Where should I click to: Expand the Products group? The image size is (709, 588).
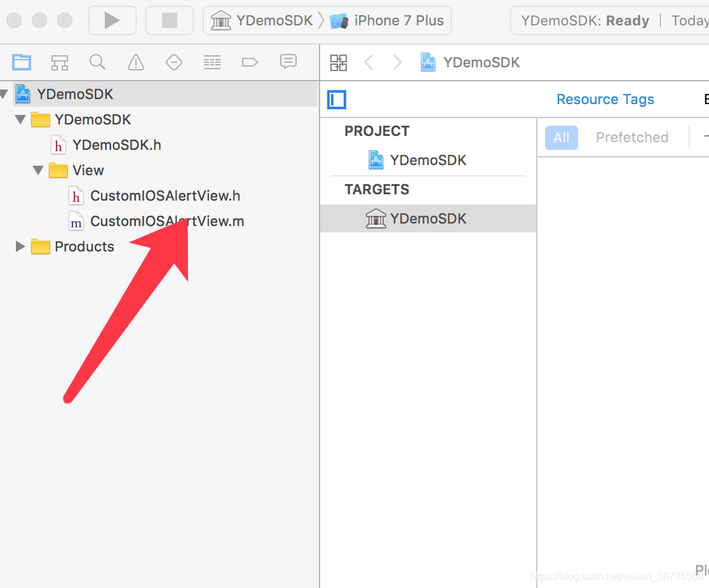(20, 246)
